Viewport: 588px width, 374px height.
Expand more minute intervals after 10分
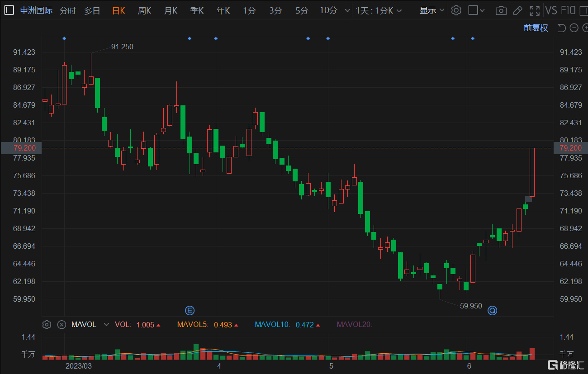pyautogui.click(x=347, y=10)
